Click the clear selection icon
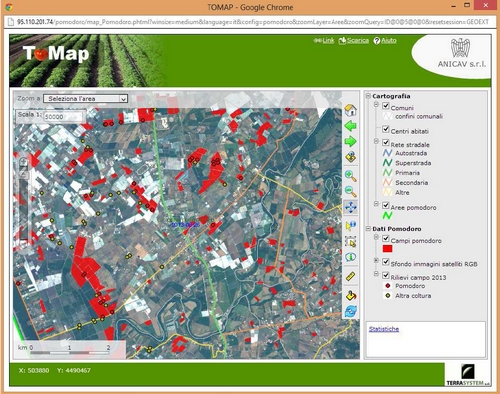500x394 pixels. pos(350,295)
